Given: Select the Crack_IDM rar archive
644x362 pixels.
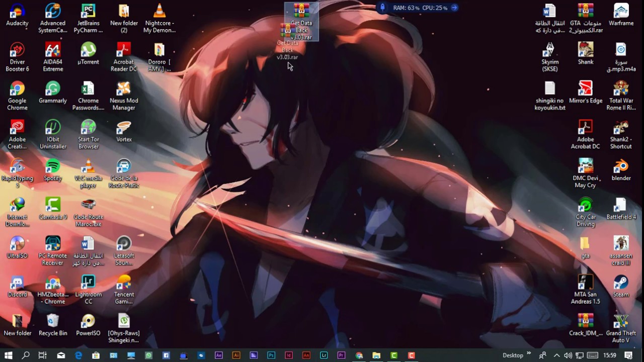Looking at the screenshot, I should tap(586, 325).
